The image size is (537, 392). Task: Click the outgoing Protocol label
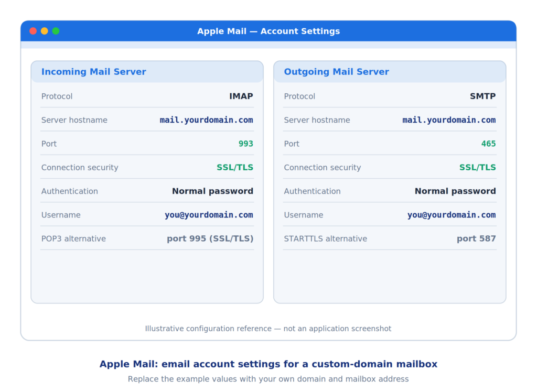click(x=299, y=96)
